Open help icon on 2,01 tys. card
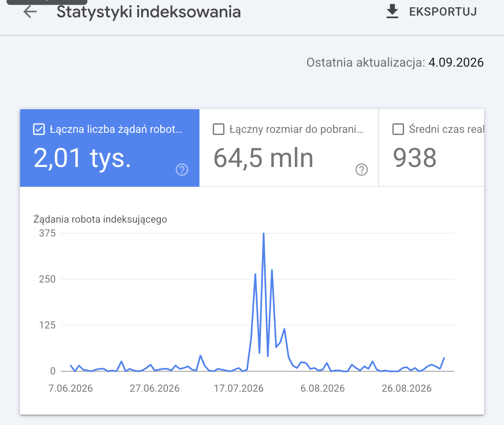 point(182,169)
